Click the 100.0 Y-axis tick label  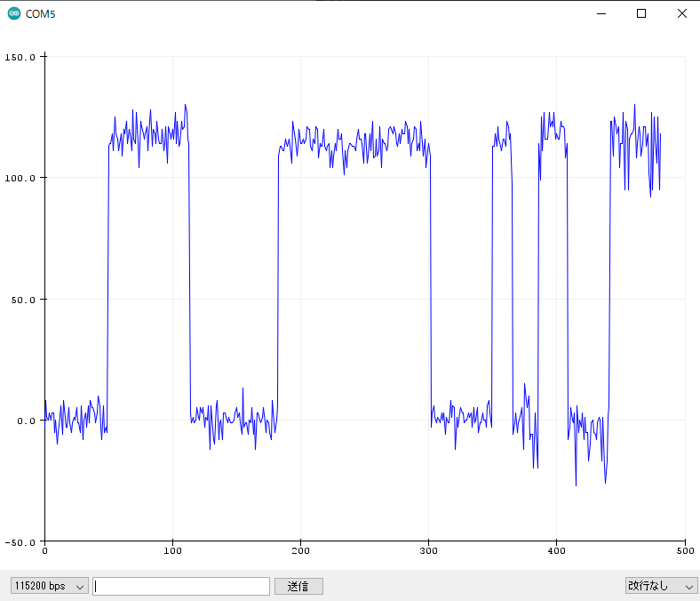coord(21,178)
